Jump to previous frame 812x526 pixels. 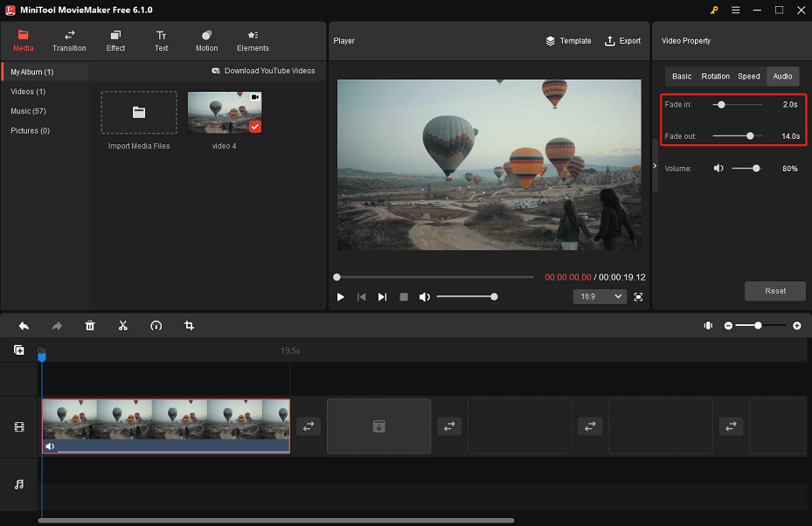(x=362, y=297)
